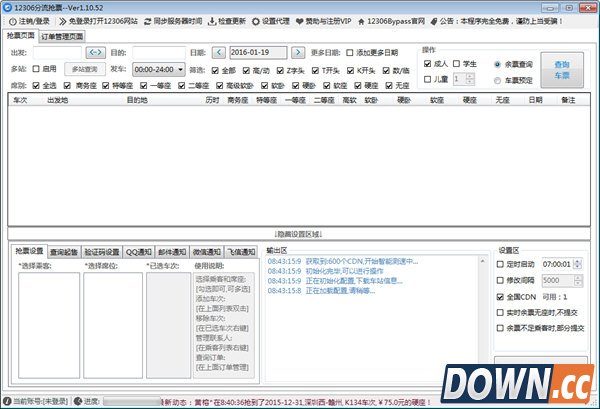Toggle the 添加更多日期 checkbox

(x=349, y=53)
